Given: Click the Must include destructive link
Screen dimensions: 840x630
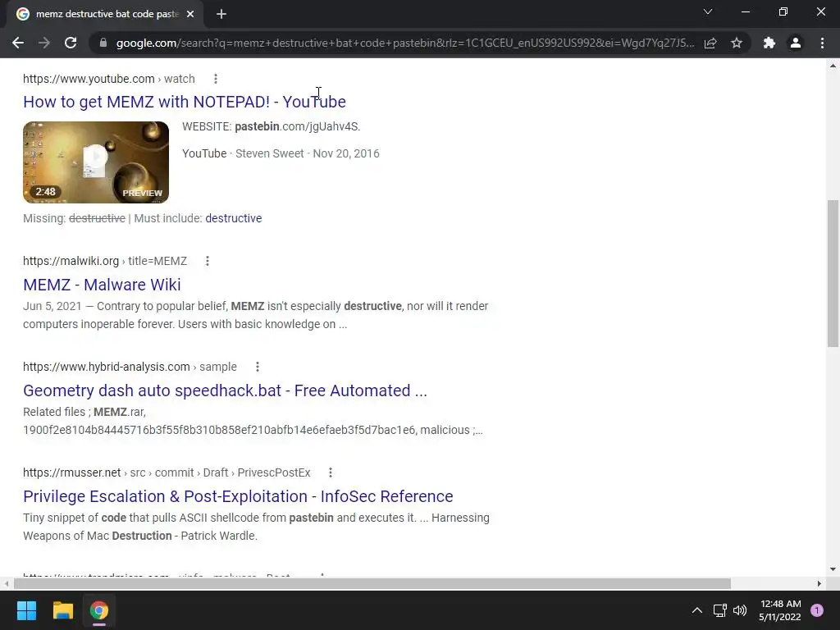Looking at the screenshot, I should coord(234,218).
